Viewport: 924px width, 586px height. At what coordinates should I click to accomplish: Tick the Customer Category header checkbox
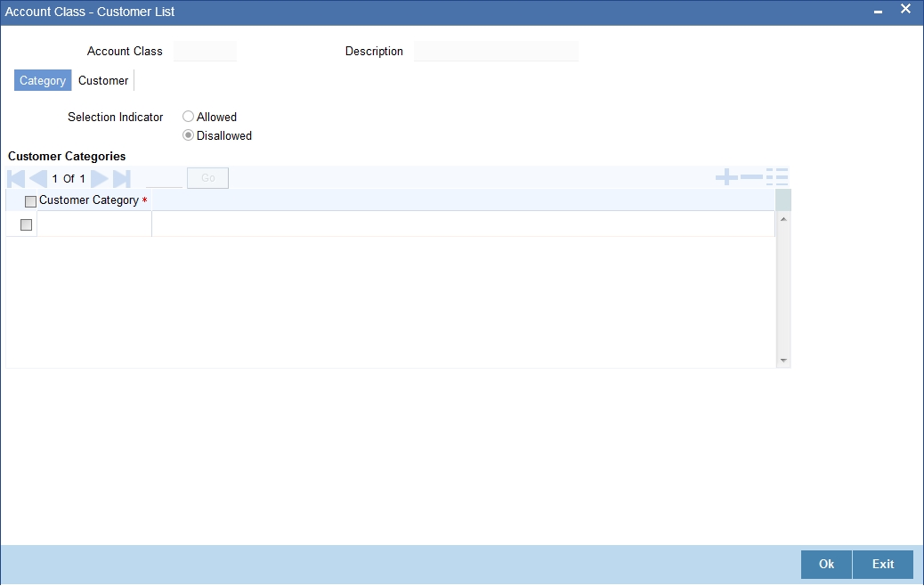(30, 201)
